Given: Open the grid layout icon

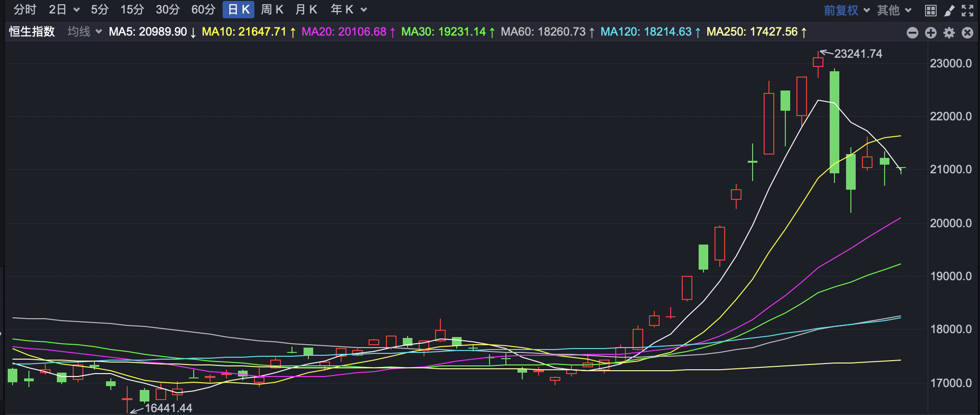Looking at the screenshot, I should click(931, 10).
